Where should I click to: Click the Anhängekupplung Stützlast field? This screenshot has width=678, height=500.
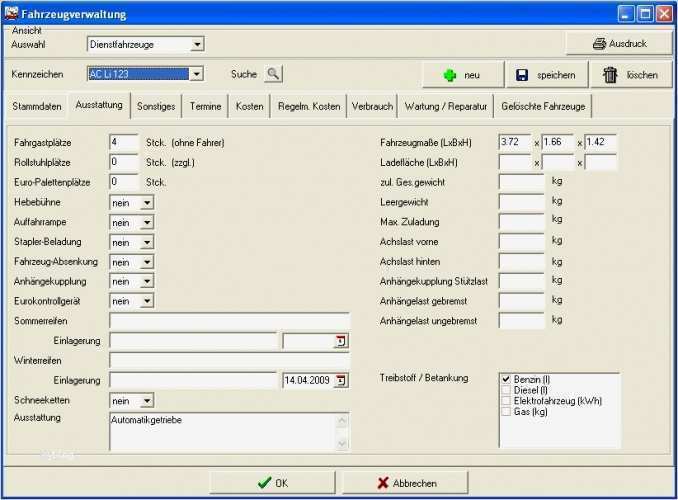pos(522,281)
